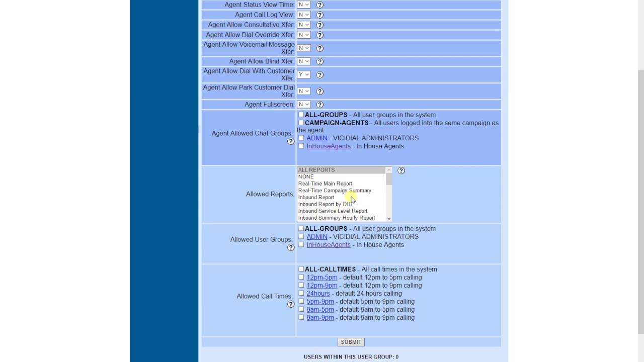Open ADMIN link in Allowed User Groups
The height and width of the screenshot is (362, 644).
317,236
